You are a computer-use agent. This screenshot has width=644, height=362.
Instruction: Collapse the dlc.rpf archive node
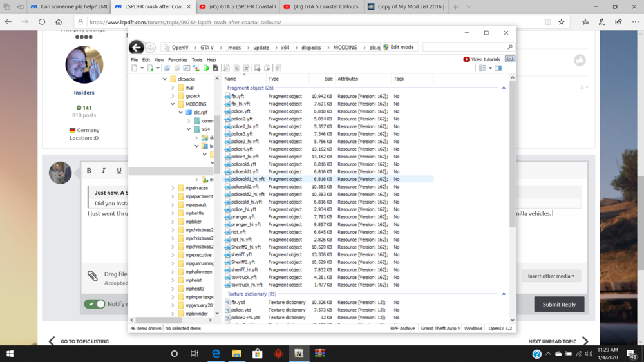(x=181, y=112)
